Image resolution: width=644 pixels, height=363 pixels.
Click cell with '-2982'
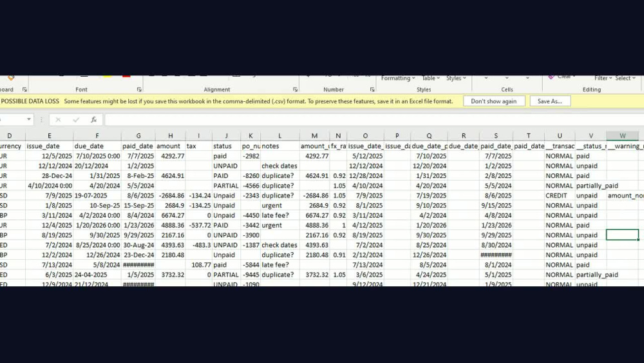250,156
